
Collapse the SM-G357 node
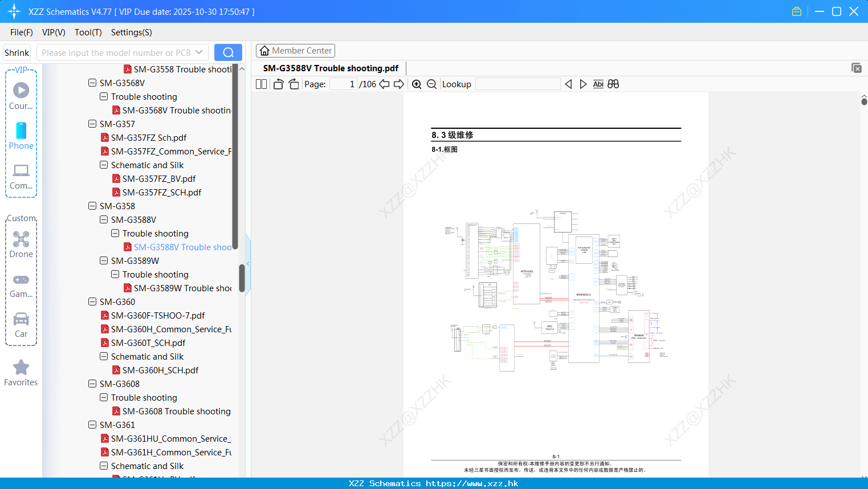pos(92,124)
